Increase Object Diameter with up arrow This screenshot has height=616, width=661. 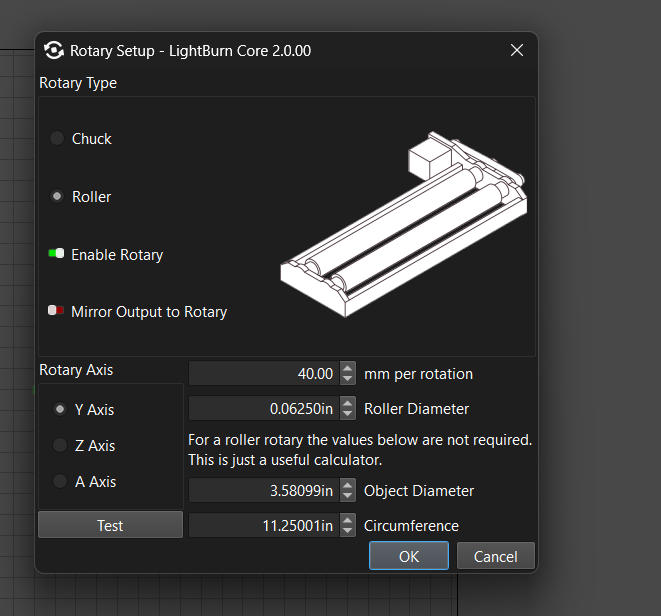(348, 486)
